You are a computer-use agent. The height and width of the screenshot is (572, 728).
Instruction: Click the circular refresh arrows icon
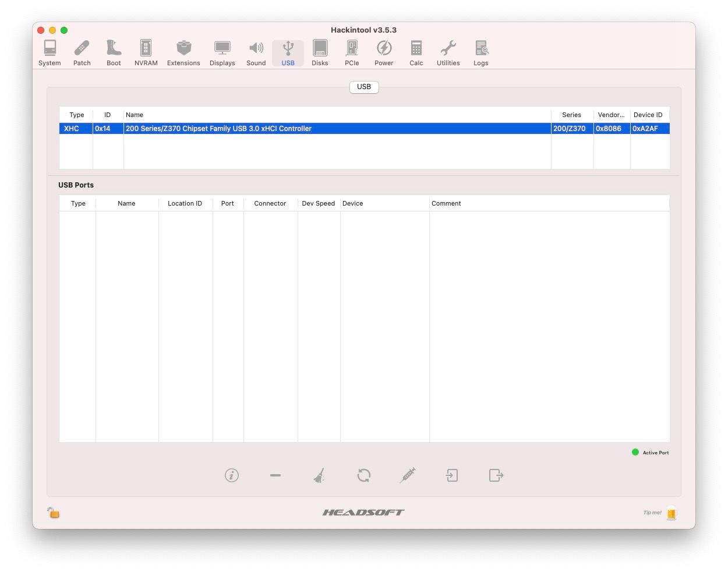(x=364, y=475)
